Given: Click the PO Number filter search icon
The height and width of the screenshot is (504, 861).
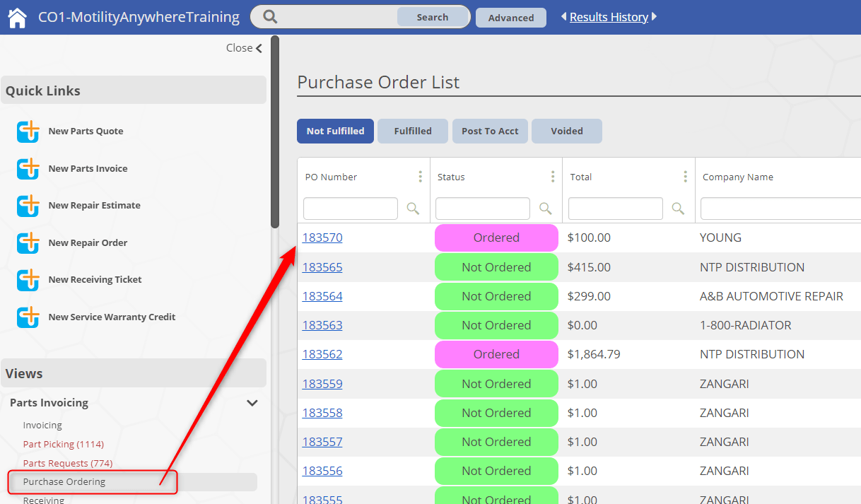Looking at the screenshot, I should 413,209.
